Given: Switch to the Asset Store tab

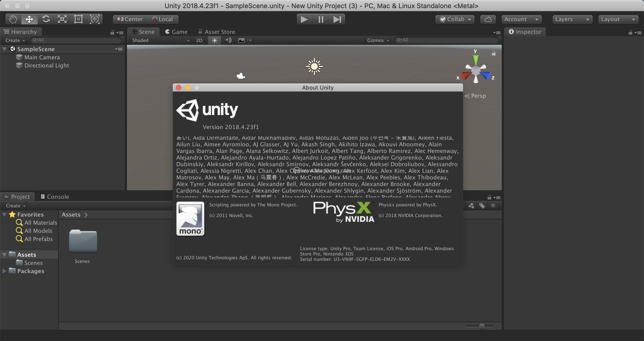Looking at the screenshot, I should [217, 31].
